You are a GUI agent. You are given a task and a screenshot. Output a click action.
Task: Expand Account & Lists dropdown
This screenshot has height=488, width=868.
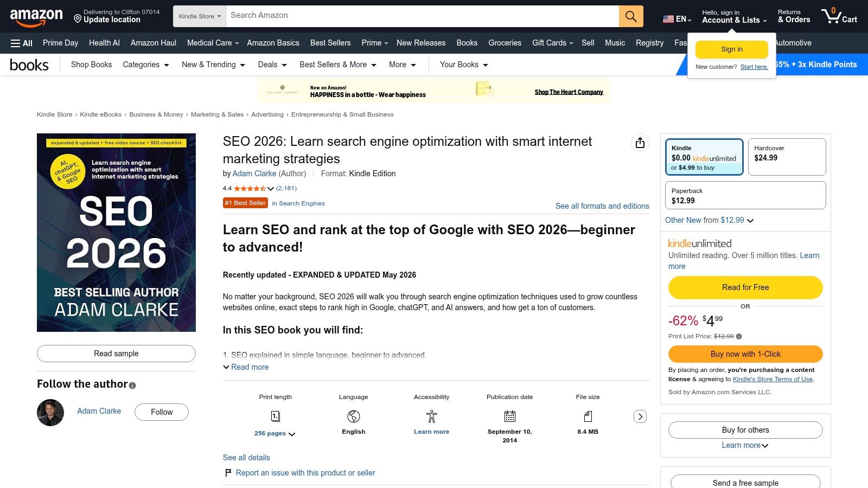pos(735,16)
